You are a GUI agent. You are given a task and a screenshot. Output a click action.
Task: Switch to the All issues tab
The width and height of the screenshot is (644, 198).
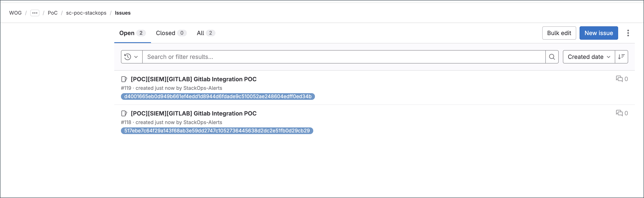click(200, 33)
